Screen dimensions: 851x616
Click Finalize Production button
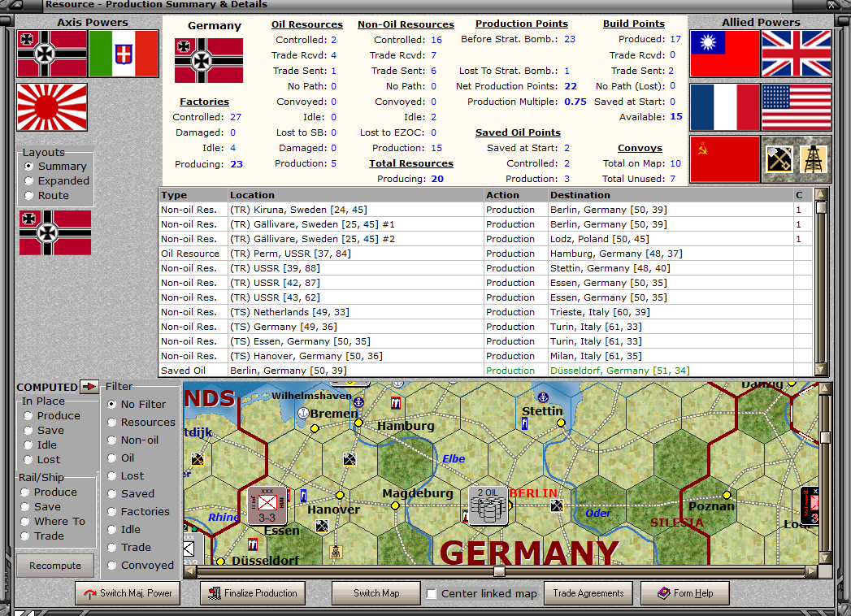pos(252,593)
